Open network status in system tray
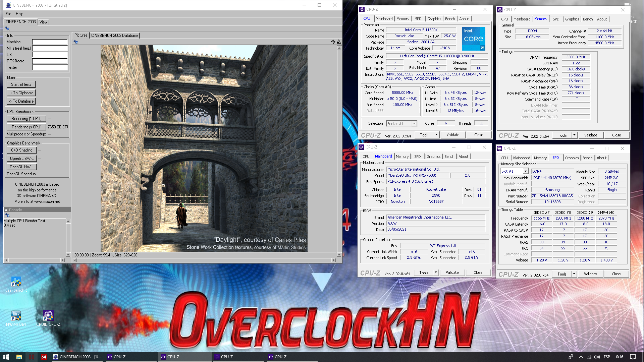The width and height of the screenshot is (644, 362). click(589, 357)
